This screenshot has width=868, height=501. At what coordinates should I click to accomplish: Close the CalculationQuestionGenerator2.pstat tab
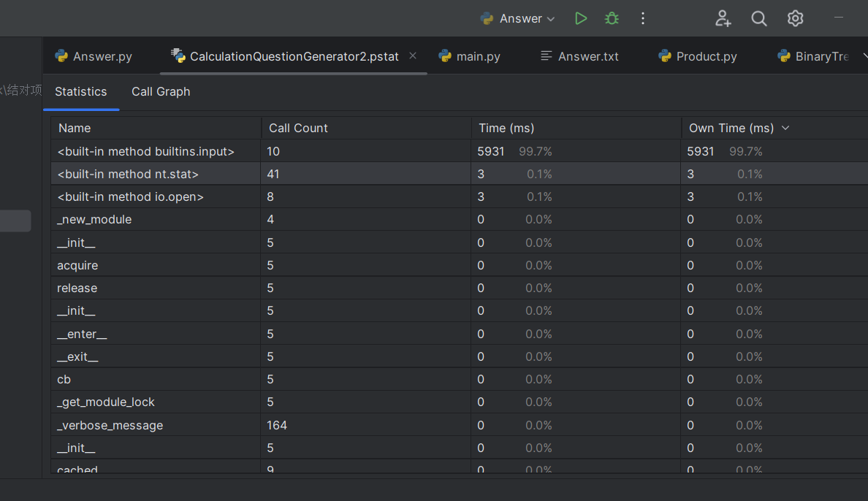[413, 56]
